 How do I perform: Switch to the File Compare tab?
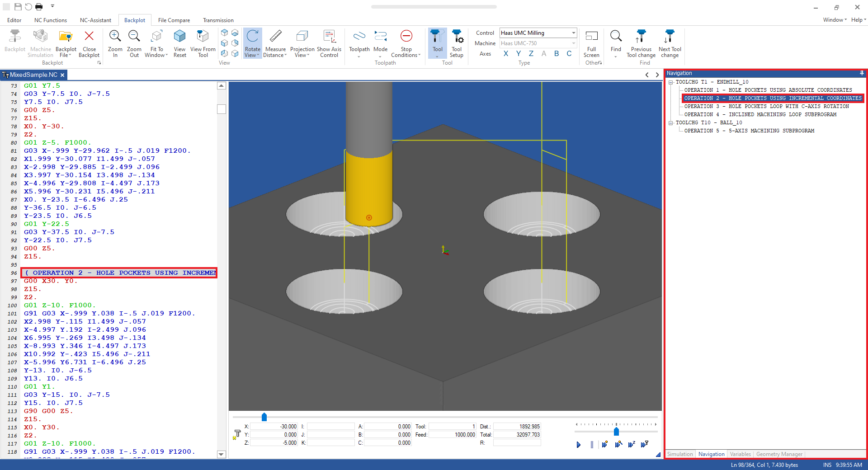point(174,20)
